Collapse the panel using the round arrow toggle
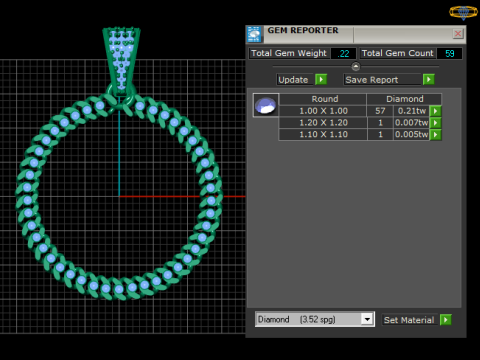 tap(356, 66)
